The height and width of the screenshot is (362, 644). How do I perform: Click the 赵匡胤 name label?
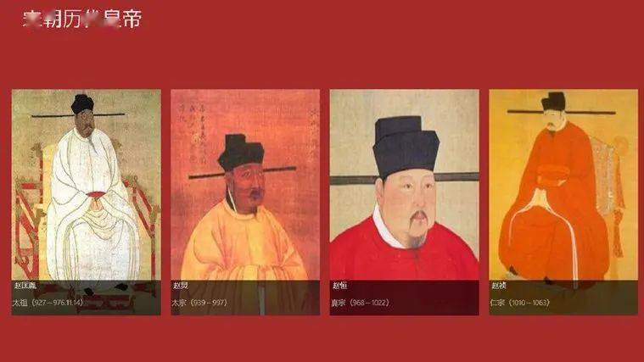[x=25, y=285]
